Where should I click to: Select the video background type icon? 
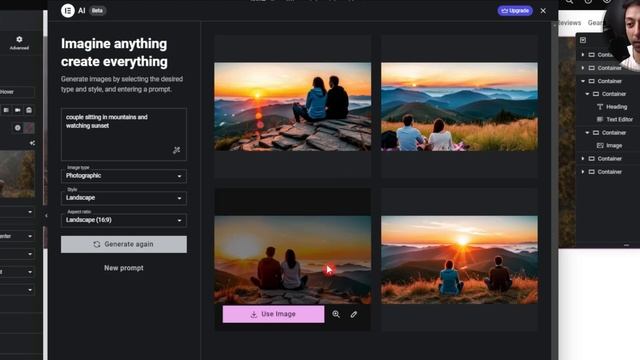click(18, 110)
